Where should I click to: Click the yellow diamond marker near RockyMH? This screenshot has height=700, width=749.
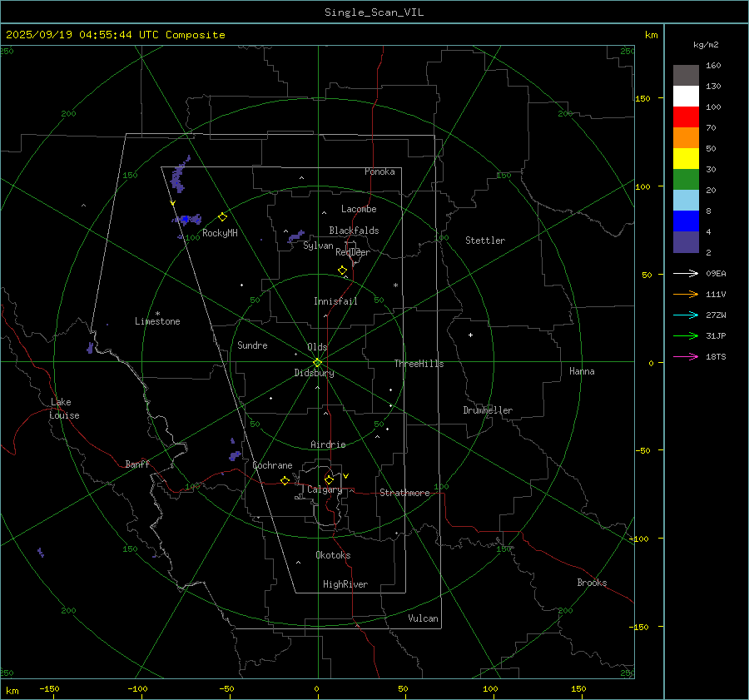[x=222, y=216]
